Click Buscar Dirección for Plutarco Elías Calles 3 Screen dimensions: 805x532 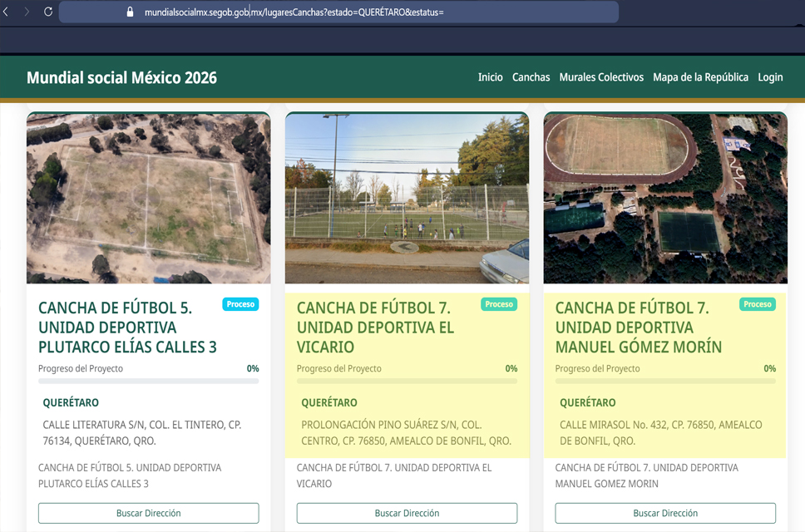[x=148, y=513]
